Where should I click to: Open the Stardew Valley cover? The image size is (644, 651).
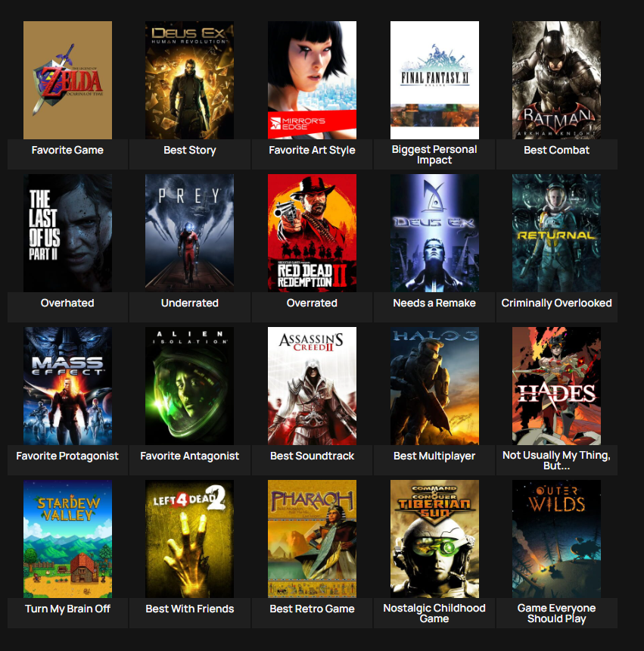coord(67,539)
